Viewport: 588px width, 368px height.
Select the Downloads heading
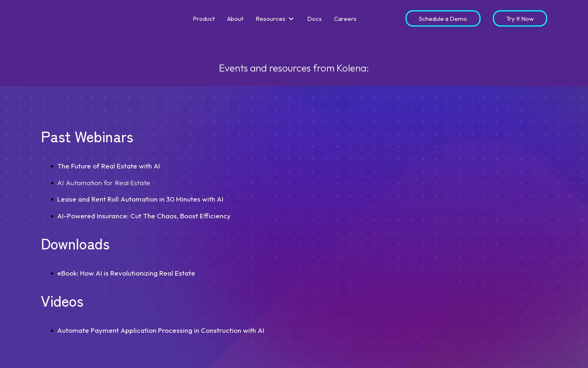click(x=75, y=245)
